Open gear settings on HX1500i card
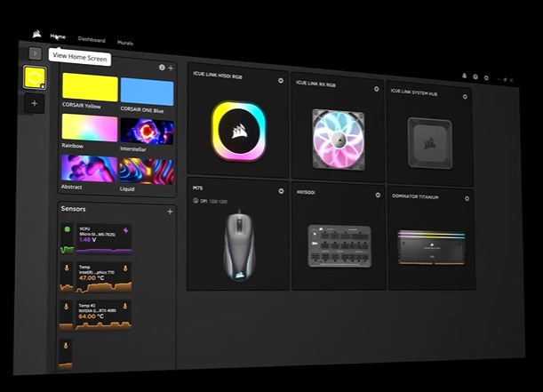 pyautogui.click(x=378, y=196)
